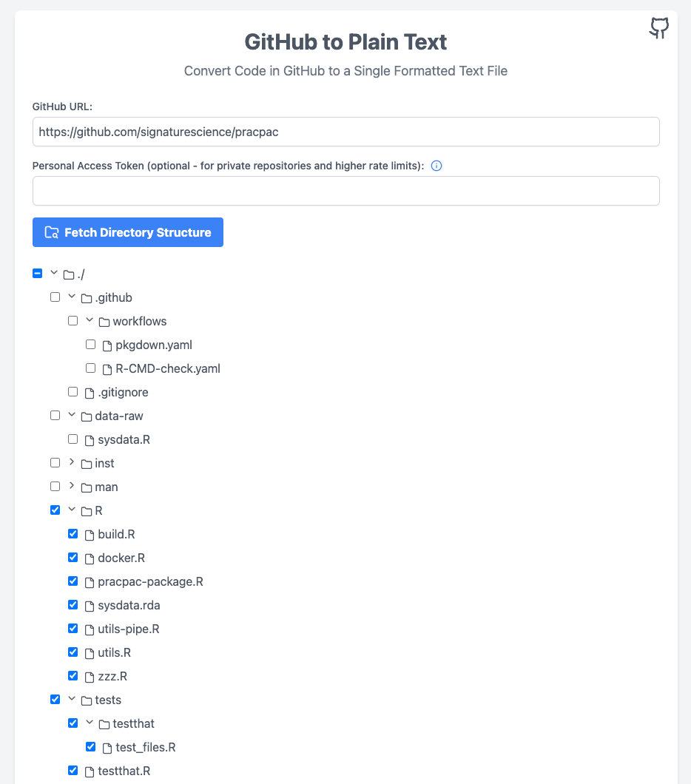This screenshot has width=691, height=784.
Task: Click the folder icon beside data-raw
Action: (x=86, y=416)
